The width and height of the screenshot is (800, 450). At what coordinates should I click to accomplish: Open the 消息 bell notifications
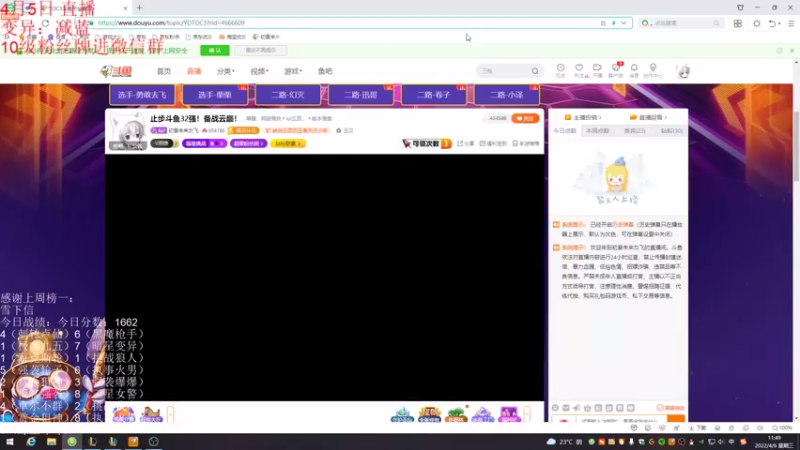pos(634,70)
